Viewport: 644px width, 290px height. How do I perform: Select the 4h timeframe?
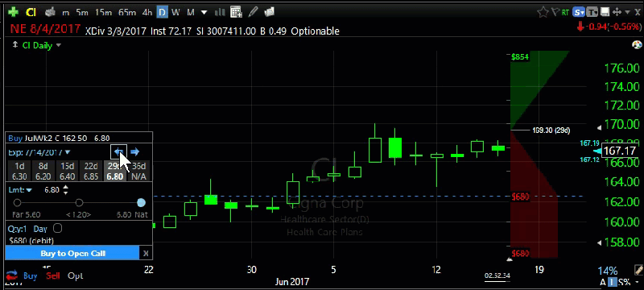point(147,12)
